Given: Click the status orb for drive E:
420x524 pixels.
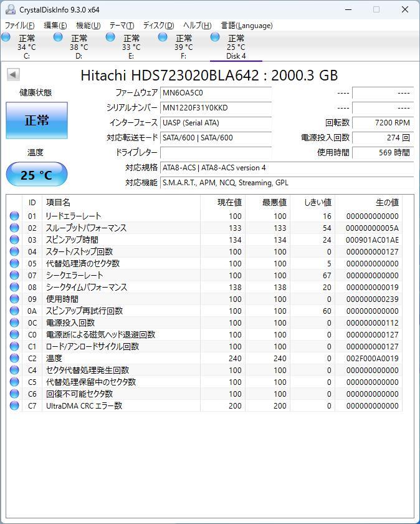Looking at the screenshot, I should pos(110,37).
